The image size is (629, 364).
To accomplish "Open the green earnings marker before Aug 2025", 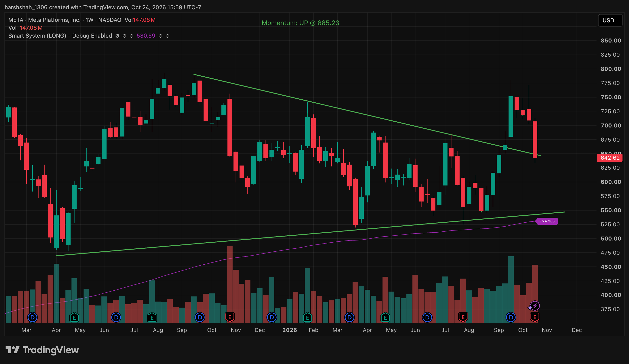I will [152, 318].
